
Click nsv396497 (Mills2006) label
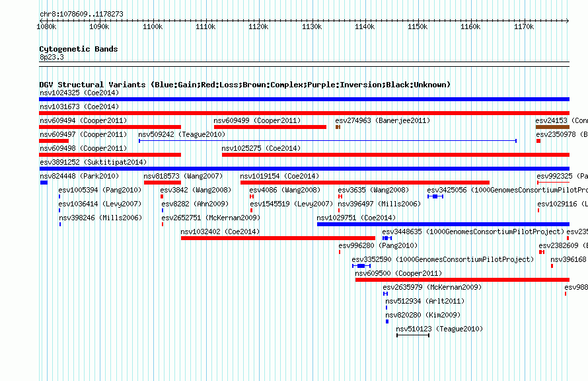[379, 204]
